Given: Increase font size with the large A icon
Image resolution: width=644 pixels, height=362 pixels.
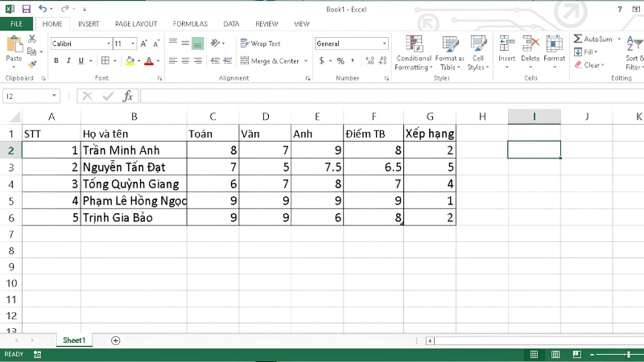Looking at the screenshot, I should point(144,43).
